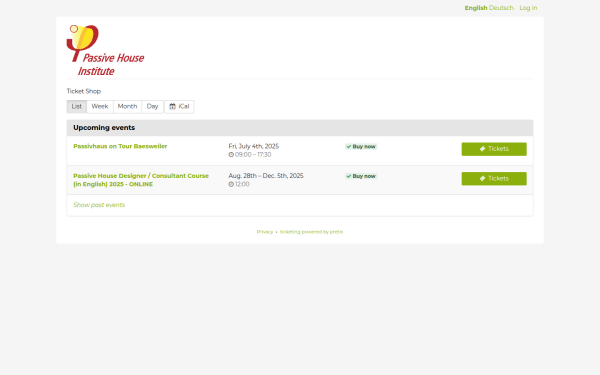
Task: Get Tickets for the Designer / Consultant Course
Action: 494,179
